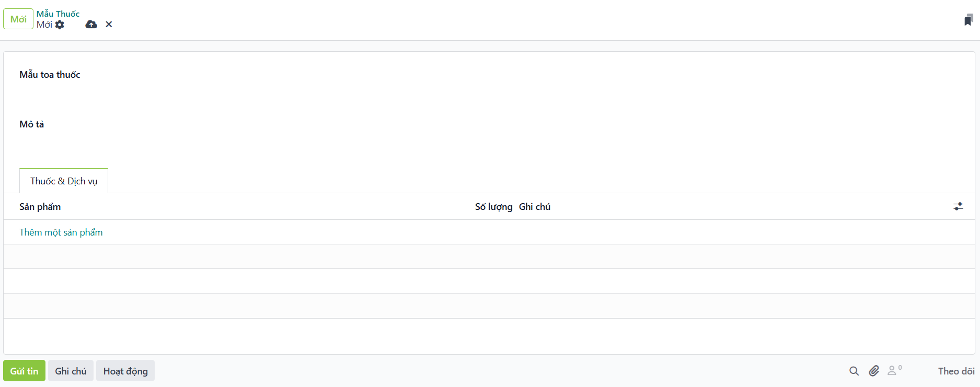Show followers list via the person icon
The height and width of the screenshot is (387, 980).
(893, 371)
